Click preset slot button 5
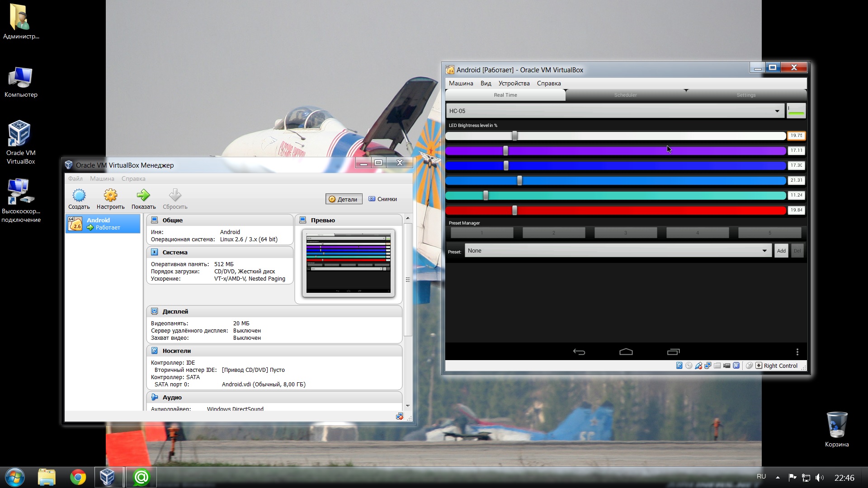The image size is (868, 488). click(x=769, y=233)
